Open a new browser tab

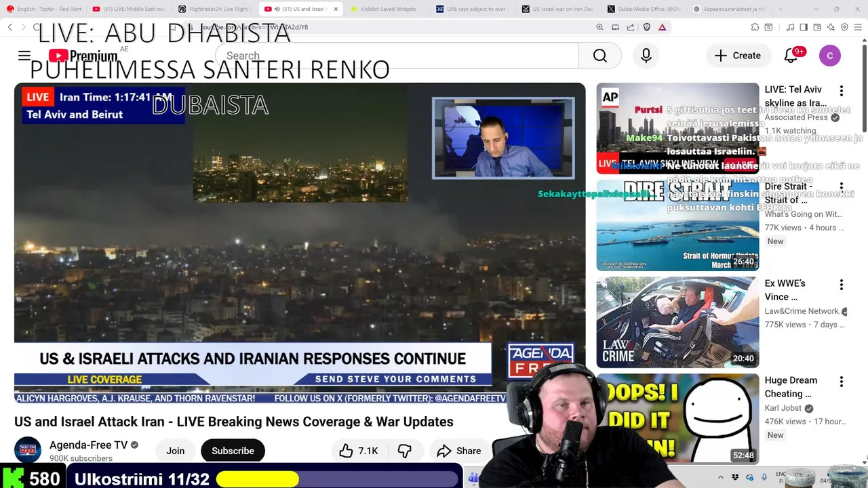781,9
